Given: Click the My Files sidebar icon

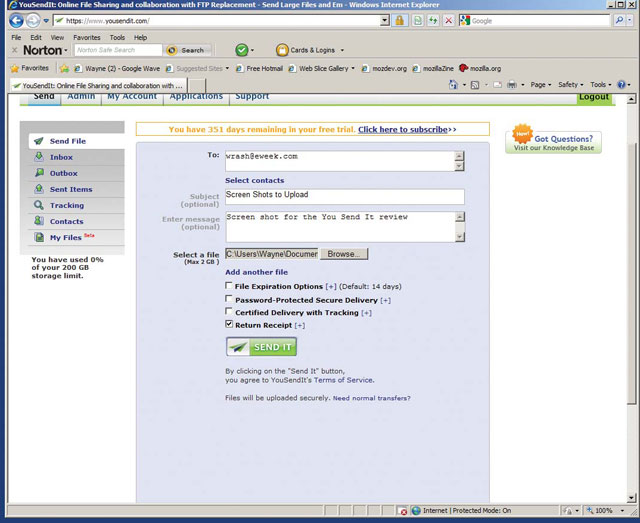Looking at the screenshot, I should click(39, 237).
